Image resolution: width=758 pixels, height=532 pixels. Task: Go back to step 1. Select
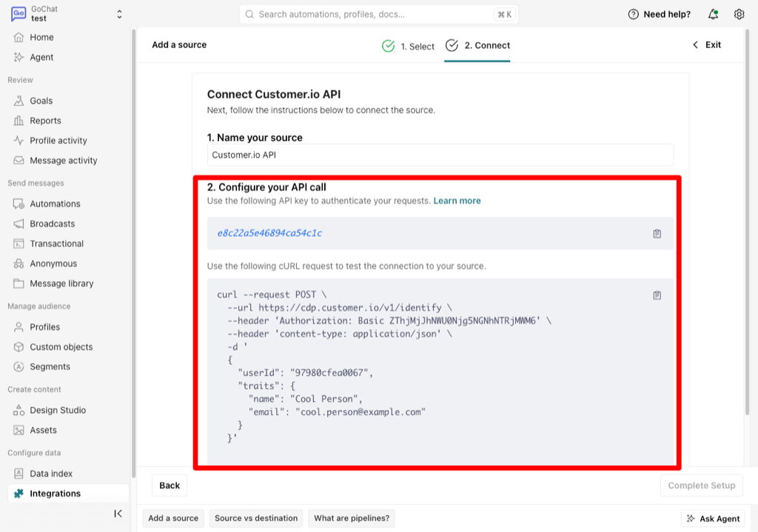408,46
